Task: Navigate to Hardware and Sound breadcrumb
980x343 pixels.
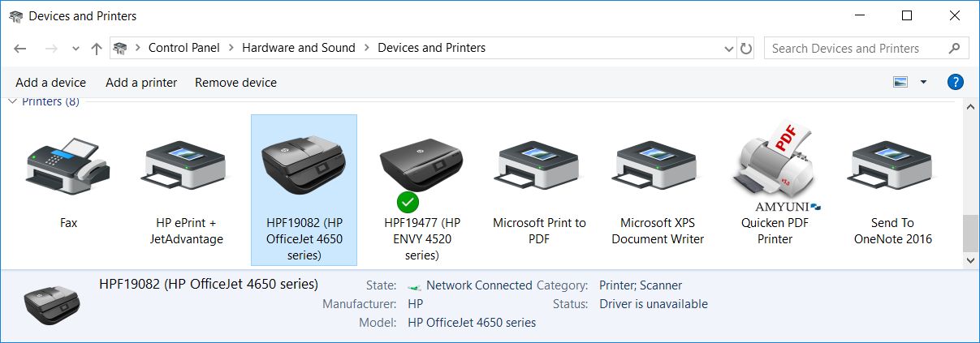Action: click(299, 48)
